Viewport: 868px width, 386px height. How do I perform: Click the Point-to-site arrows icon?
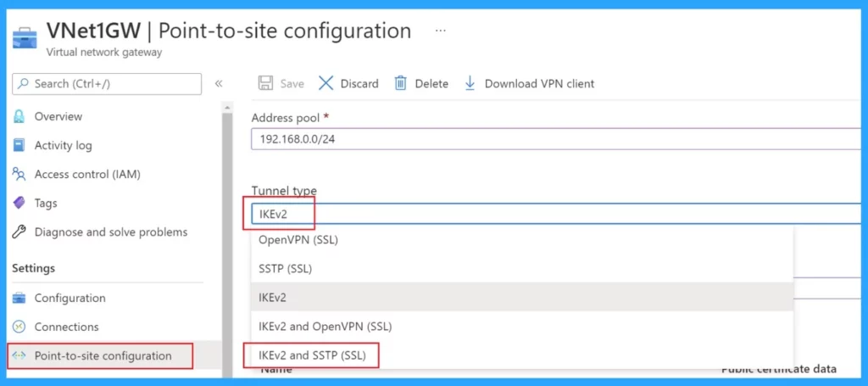coord(19,355)
